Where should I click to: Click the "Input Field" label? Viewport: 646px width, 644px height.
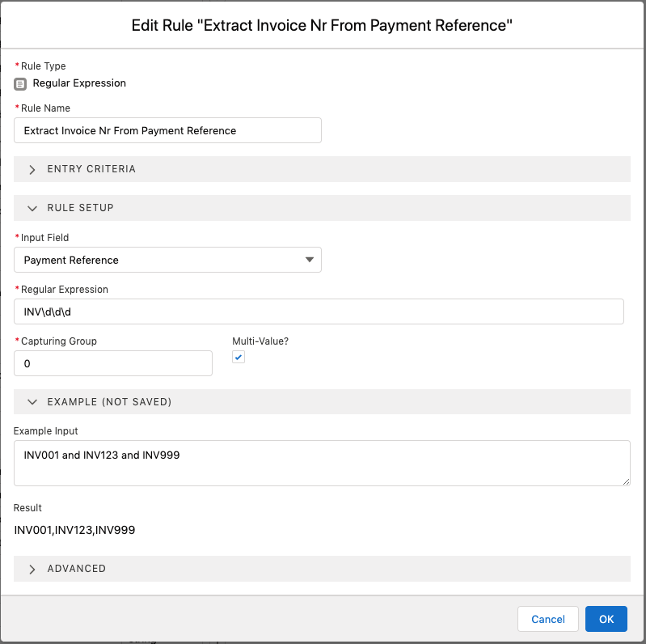coord(46,238)
